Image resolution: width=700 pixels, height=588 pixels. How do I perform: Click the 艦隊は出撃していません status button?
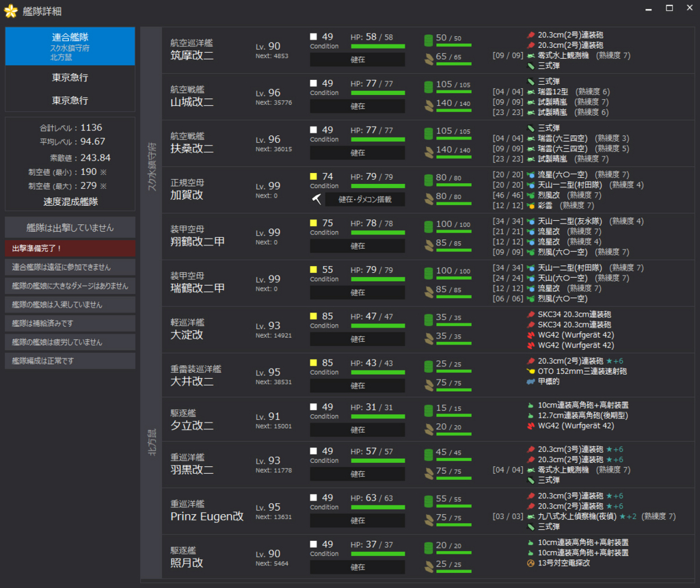70,228
